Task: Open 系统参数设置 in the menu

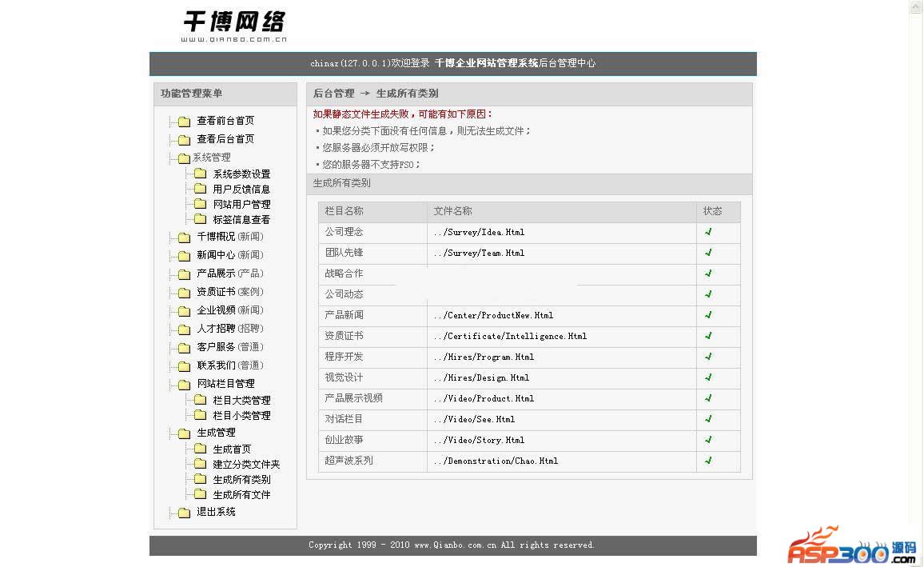Action: tap(241, 174)
